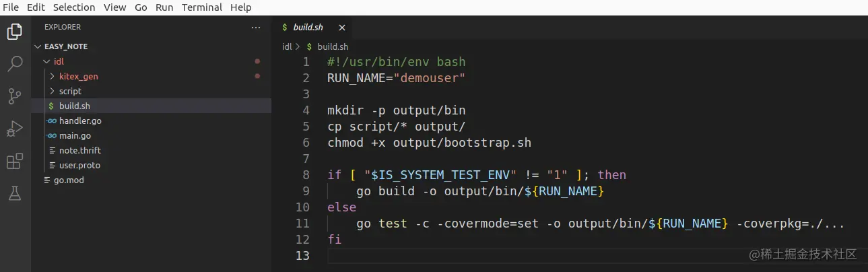Click file icon beside user.proto
The height and width of the screenshot is (272, 868).
click(53, 166)
